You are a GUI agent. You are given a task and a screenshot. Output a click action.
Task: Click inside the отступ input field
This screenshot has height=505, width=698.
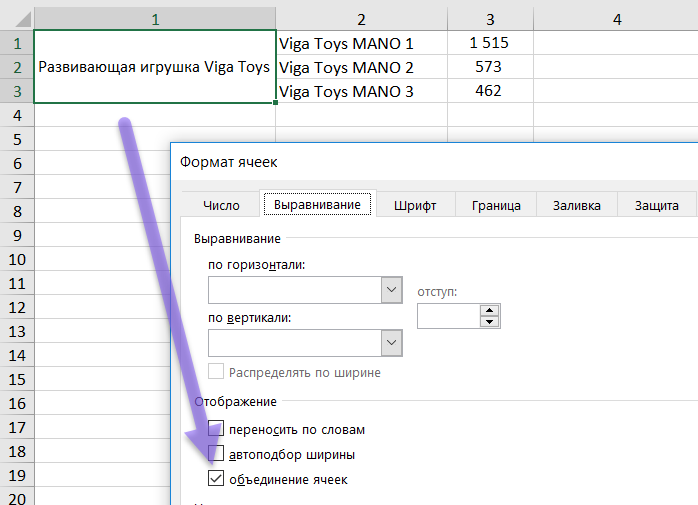tap(448, 316)
